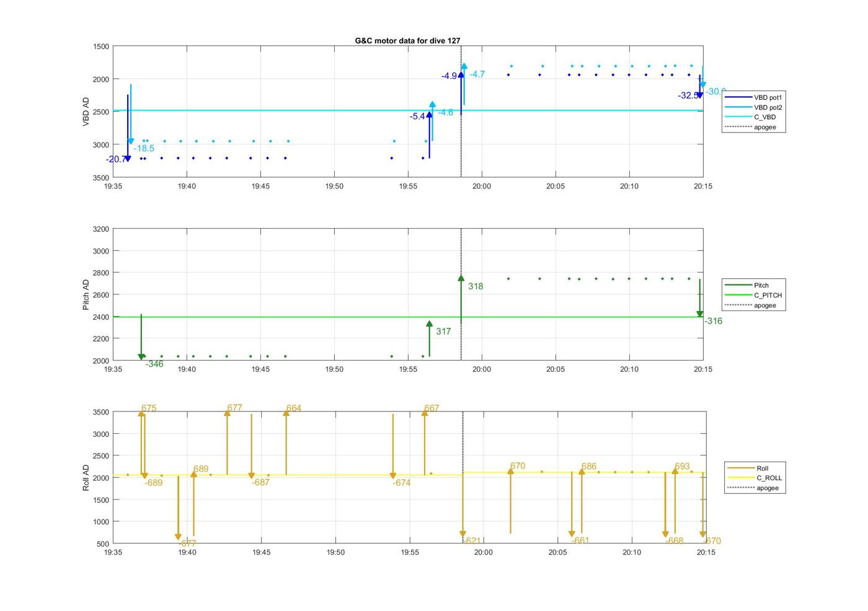Click the '-20.7' VBD data label

(115, 159)
